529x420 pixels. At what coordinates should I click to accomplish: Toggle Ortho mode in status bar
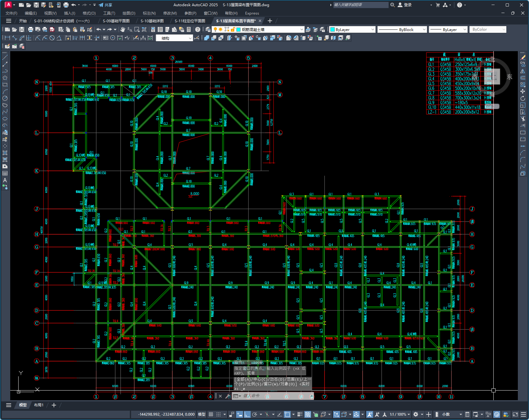247,414
